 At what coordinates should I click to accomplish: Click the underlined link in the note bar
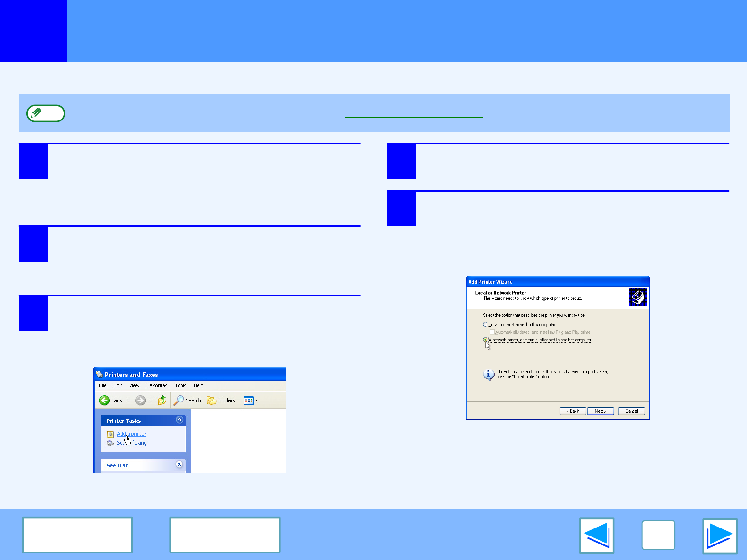[x=414, y=113]
